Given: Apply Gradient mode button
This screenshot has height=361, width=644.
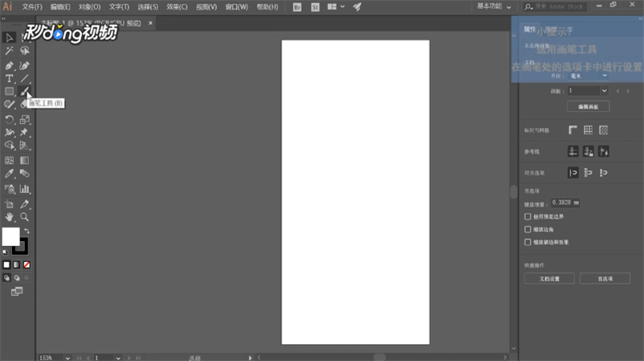Looking at the screenshot, I should point(16,265).
